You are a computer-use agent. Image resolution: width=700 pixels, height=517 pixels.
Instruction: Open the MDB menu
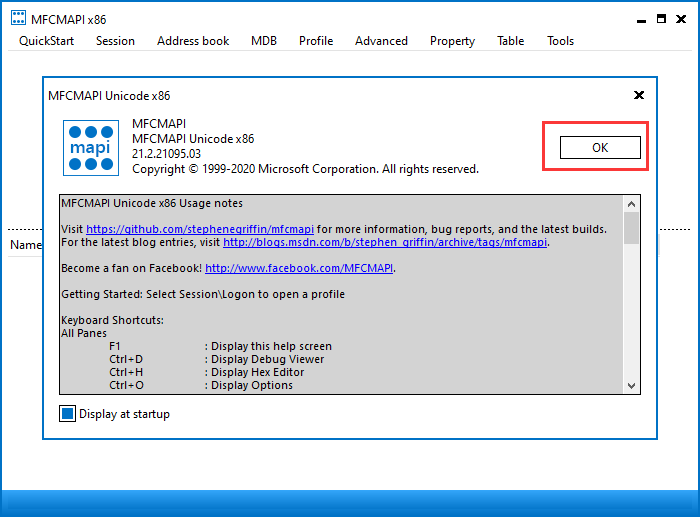point(264,41)
